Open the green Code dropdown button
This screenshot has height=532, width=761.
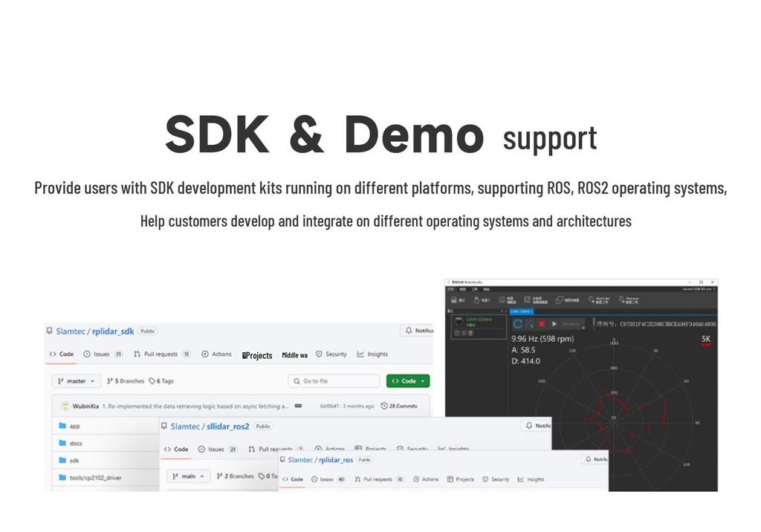pos(408,381)
